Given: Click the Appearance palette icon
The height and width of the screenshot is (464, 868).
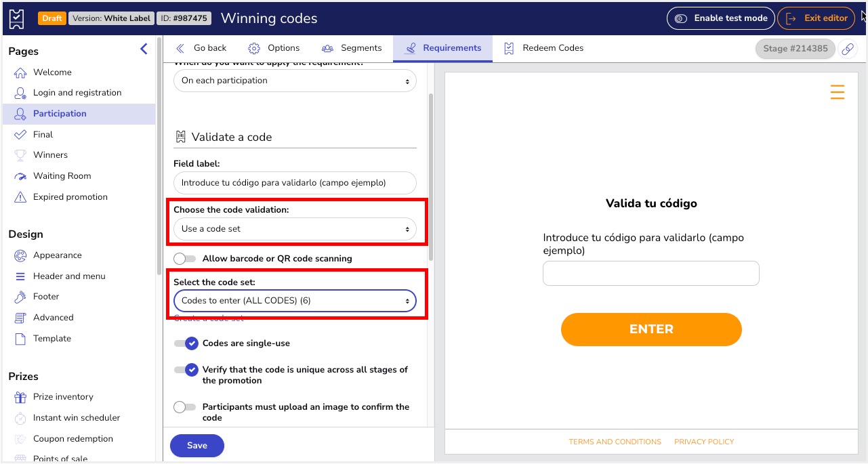Looking at the screenshot, I should (x=20, y=255).
